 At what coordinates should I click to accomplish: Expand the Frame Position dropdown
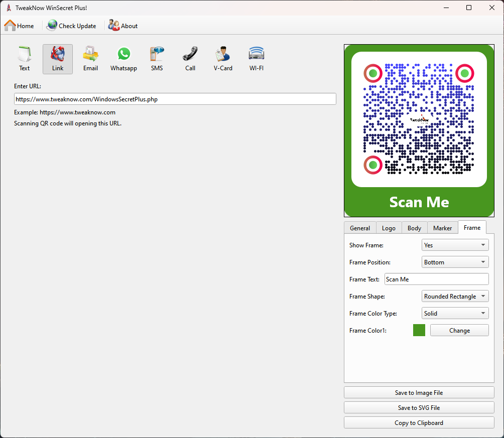455,262
